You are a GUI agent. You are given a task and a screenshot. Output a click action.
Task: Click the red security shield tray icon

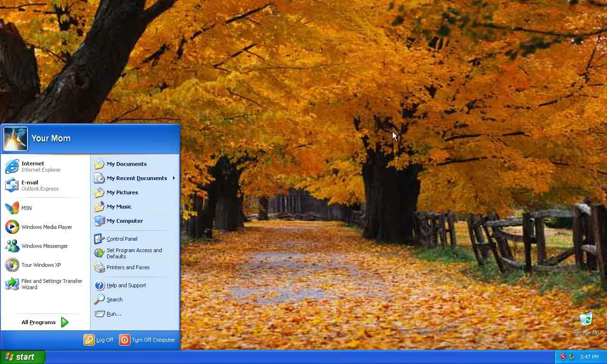coord(563,357)
